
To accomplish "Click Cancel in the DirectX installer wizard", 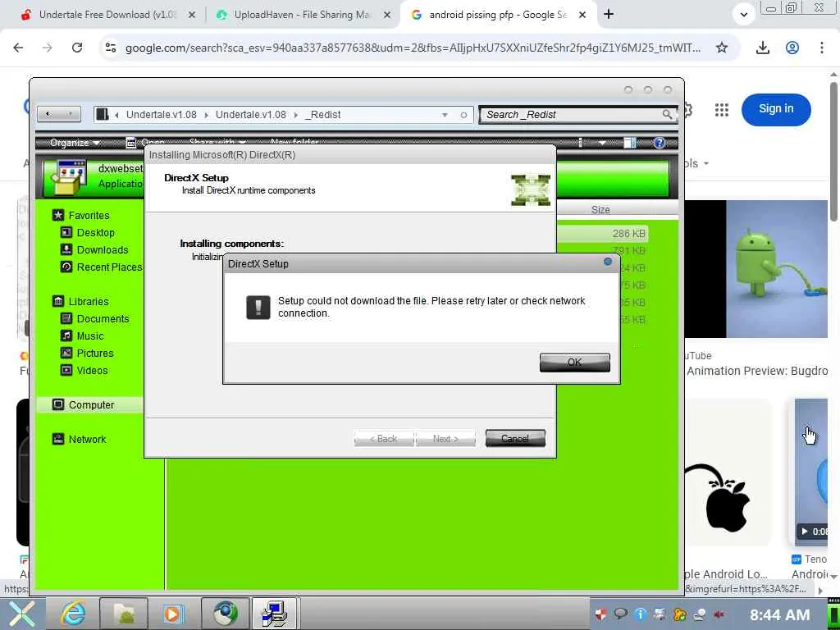I will click(x=515, y=438).
